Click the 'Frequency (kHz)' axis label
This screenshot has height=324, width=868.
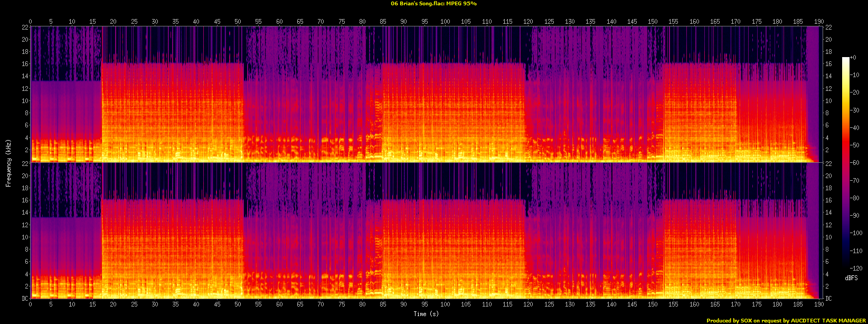click(x=8, y=162)
